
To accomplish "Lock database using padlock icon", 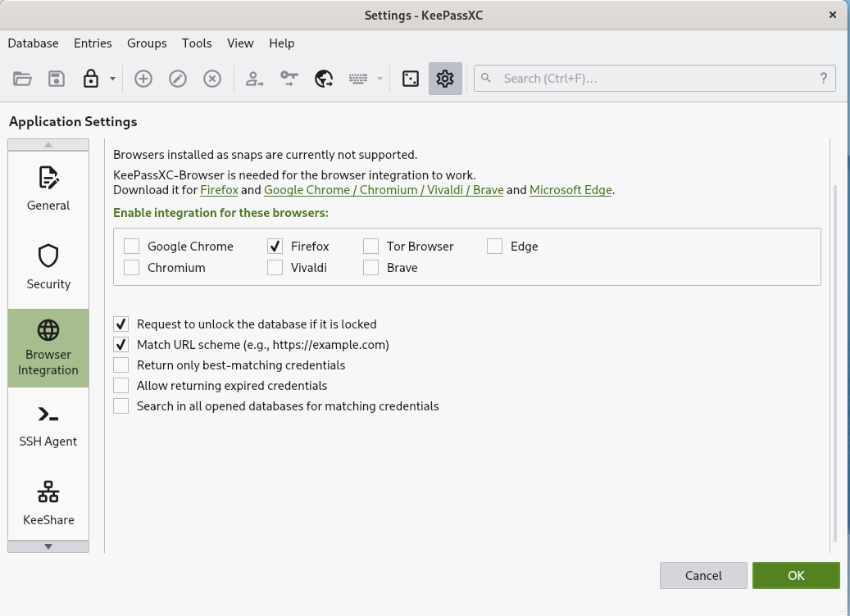I will 90,79.
